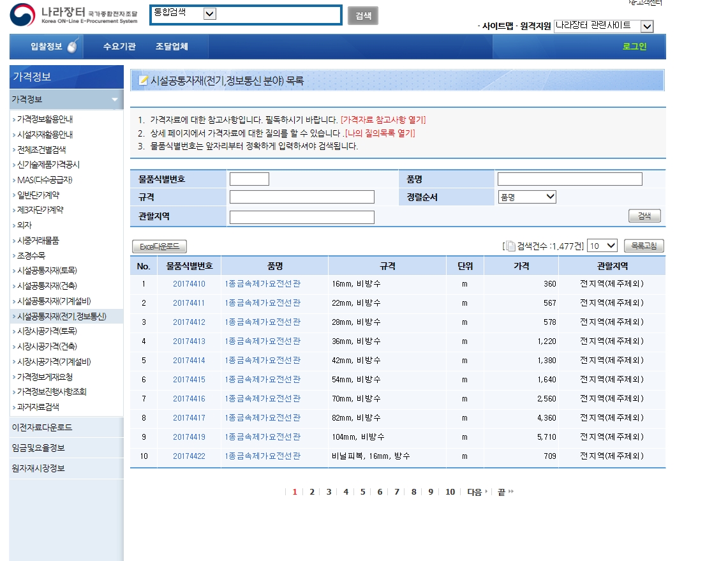Open 시장시공가격(기계설비) in the sidebar
Image resolution: width=728 pixels, height=561 pixels.
click(54, 362)
